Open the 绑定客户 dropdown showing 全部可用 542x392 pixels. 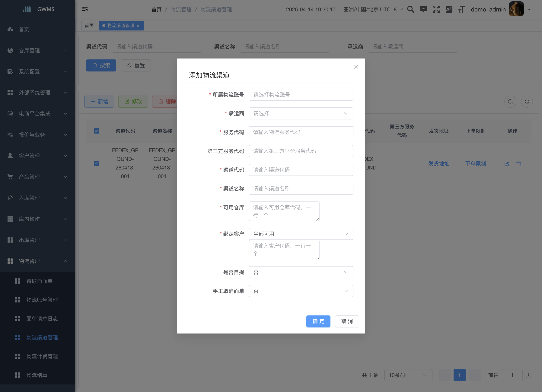[301, 234]
